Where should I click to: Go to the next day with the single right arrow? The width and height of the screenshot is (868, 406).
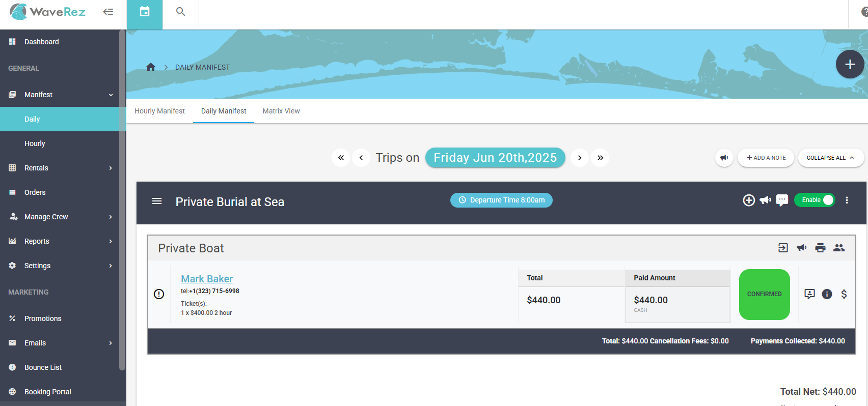click(580, 158)
